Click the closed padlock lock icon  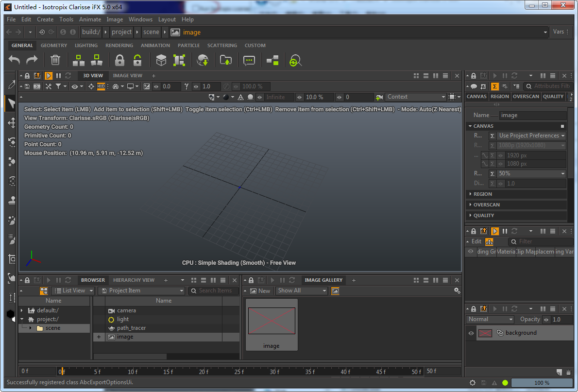pyautogui.click(x=119, y=60)
